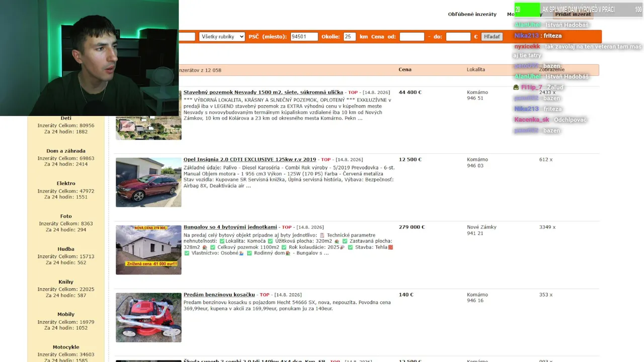644x362 pixels.
Task: Select the Hudba sidebar category
Action: [x=66, y=249]
